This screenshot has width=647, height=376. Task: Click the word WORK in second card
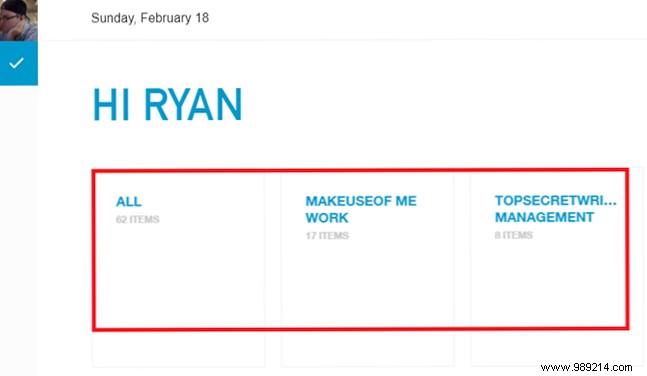coord(327,218)
